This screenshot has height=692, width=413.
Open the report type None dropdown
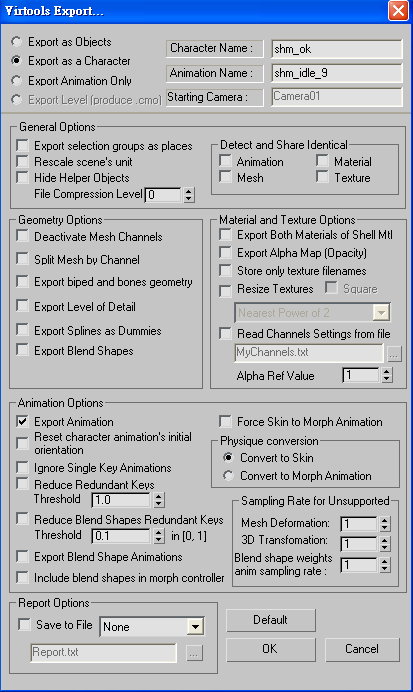point(195,626)
